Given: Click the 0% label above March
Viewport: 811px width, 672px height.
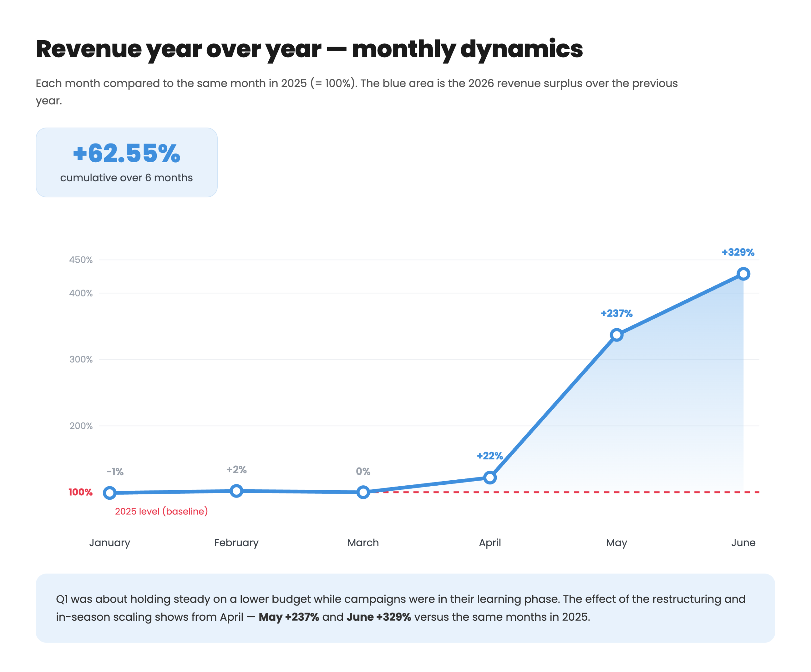Looking at the screenshot, I should (x=363, y=471).
